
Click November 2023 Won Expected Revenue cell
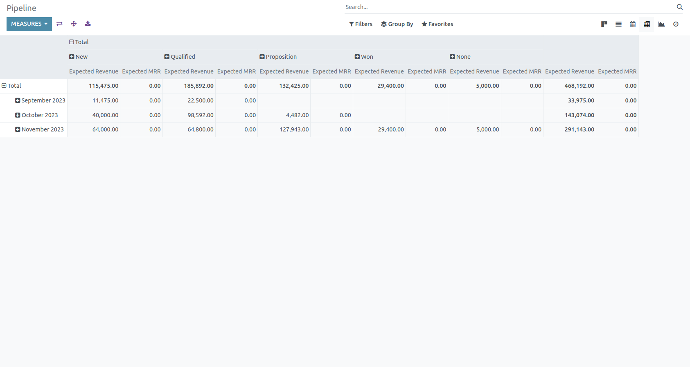pos(379,129)
